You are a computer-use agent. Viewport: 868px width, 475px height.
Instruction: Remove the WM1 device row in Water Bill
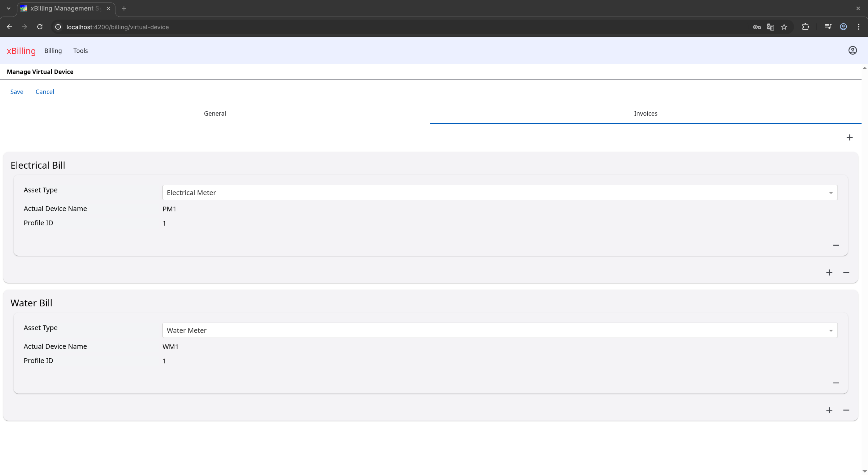836,383
